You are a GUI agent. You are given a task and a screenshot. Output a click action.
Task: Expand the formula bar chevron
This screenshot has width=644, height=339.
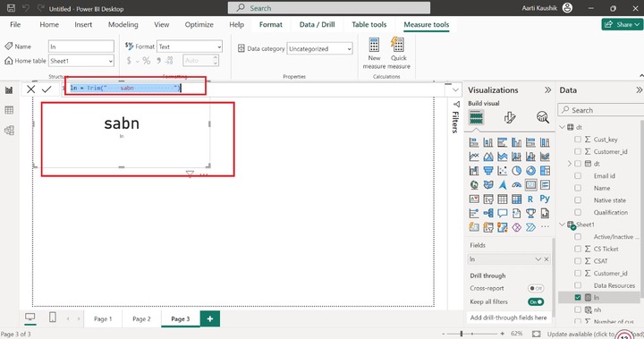pyautogui.click(x=455, y=89)
